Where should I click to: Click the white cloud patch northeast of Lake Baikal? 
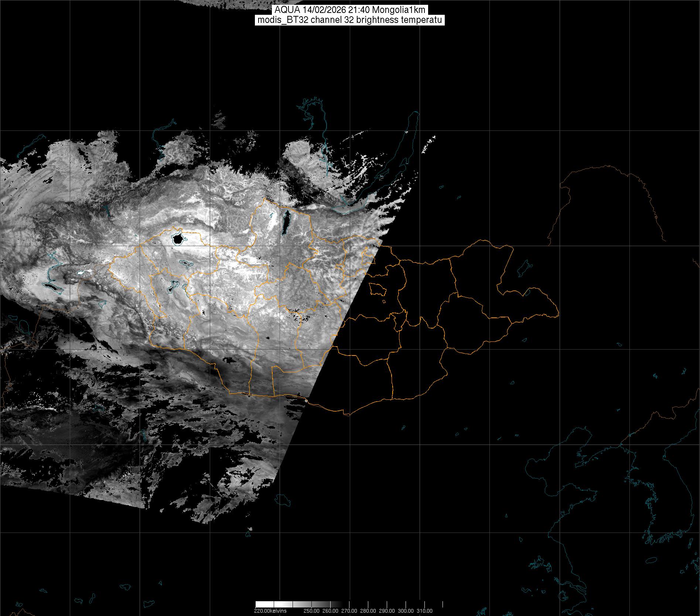(x=428, y=145)
